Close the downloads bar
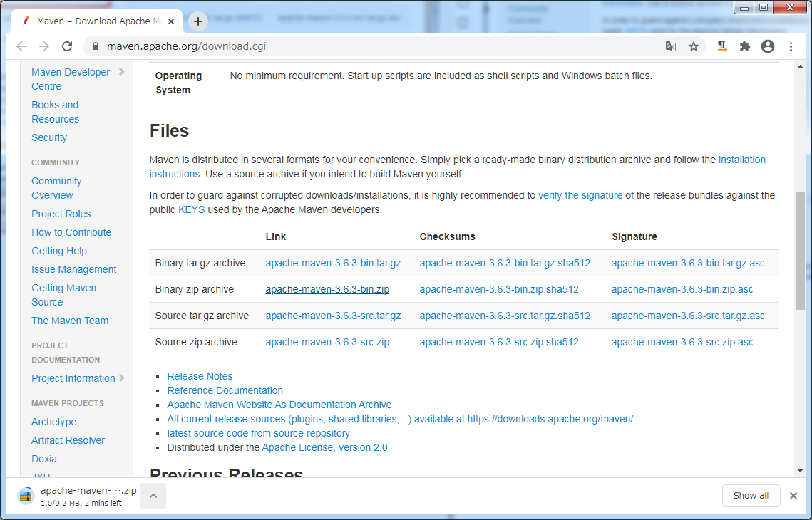 (x=793, y=496)
